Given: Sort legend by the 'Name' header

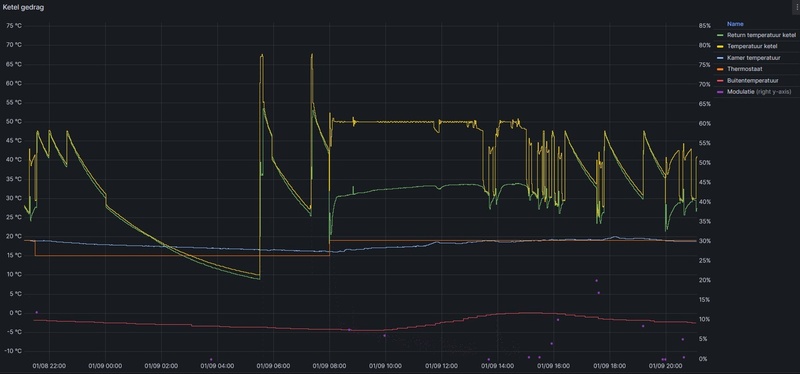Looking at the screenshot, I should pos(735,24).
